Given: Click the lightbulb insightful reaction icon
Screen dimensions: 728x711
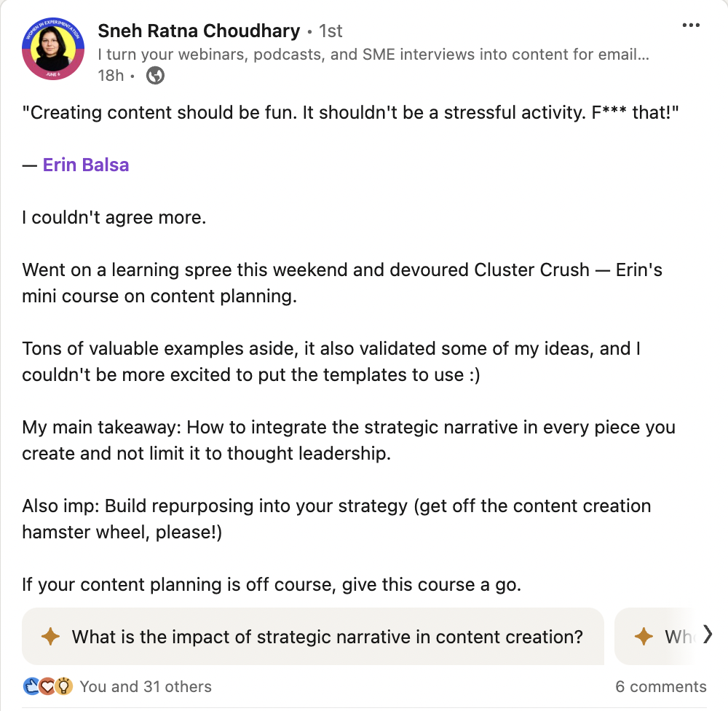Looking at the screenshot, I should 63,686.
